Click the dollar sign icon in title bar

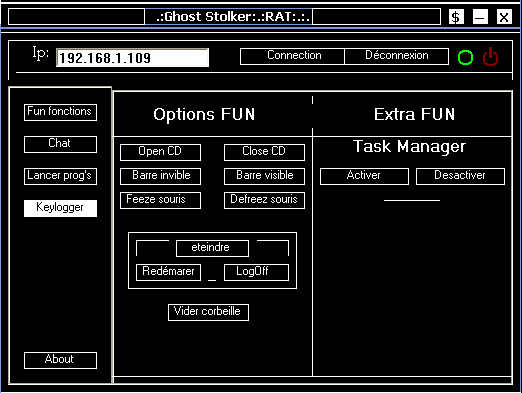tap(456, 17)
